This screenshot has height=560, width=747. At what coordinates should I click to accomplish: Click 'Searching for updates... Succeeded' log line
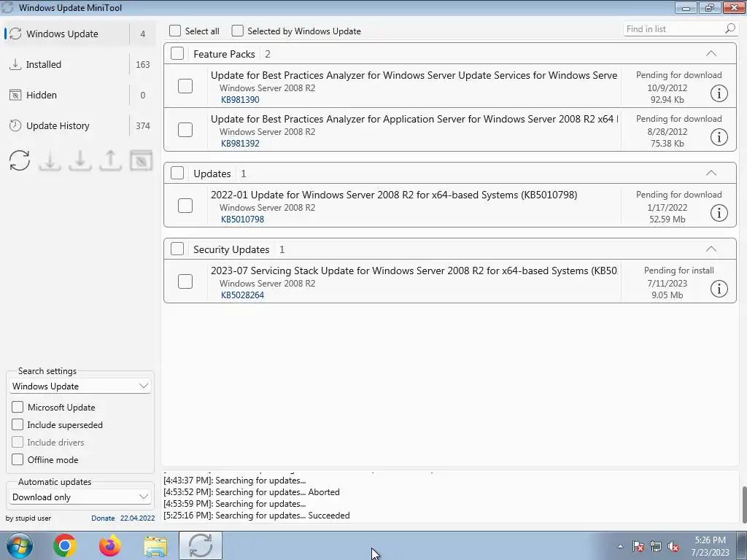pos(257,516)
